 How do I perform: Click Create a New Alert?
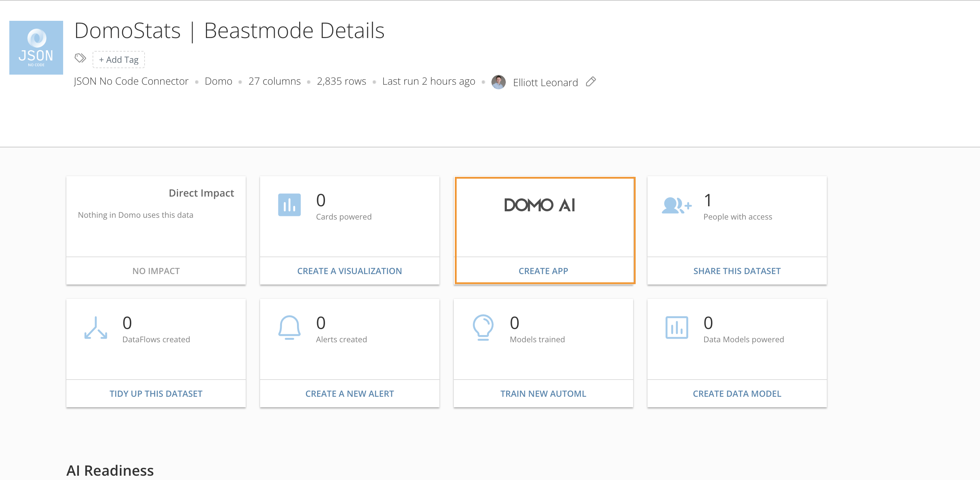[x=349, y=394]
